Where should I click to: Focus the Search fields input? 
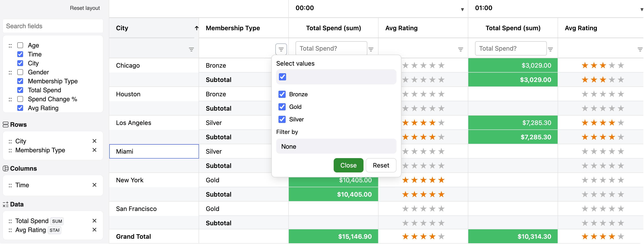[53, 26]
